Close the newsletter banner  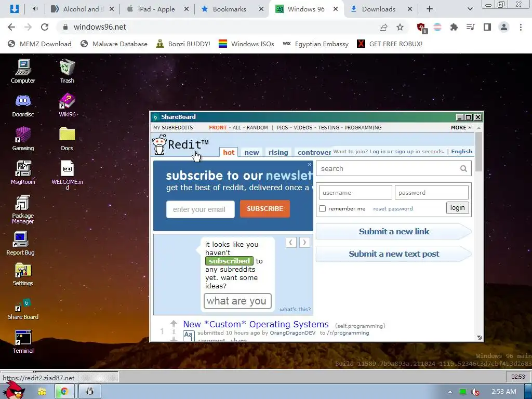310,164
